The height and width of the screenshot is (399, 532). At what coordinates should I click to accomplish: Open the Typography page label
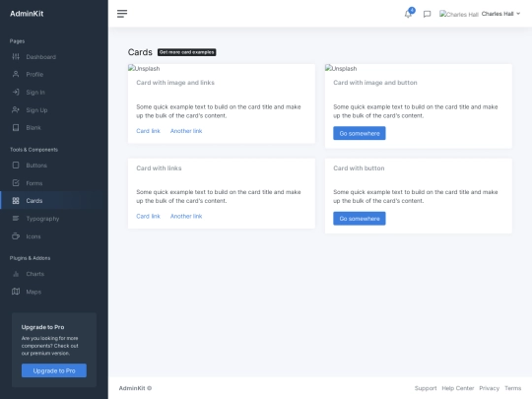pos(42,219)
